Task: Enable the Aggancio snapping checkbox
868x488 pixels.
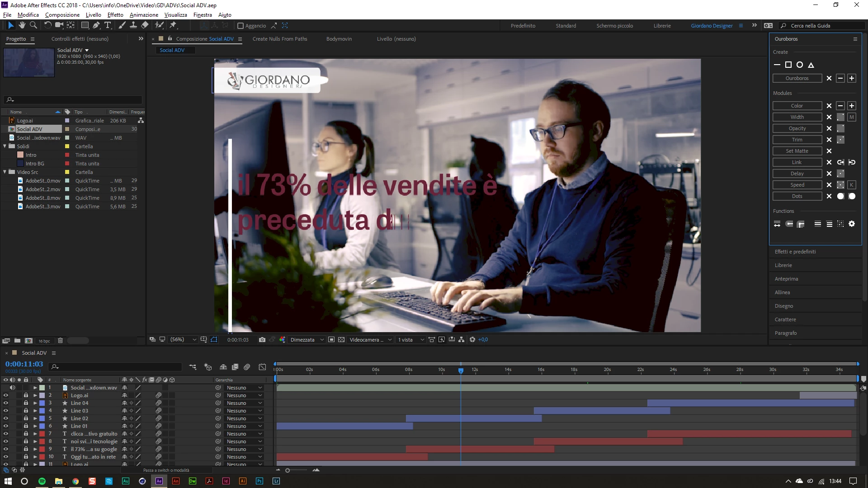Action: coord(241,26)
